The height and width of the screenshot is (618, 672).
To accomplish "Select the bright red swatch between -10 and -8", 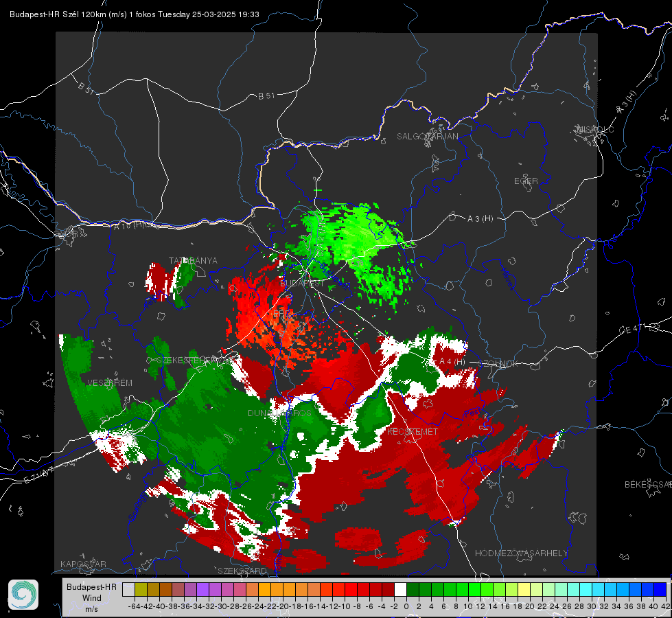I will click(x=351, y=589).
